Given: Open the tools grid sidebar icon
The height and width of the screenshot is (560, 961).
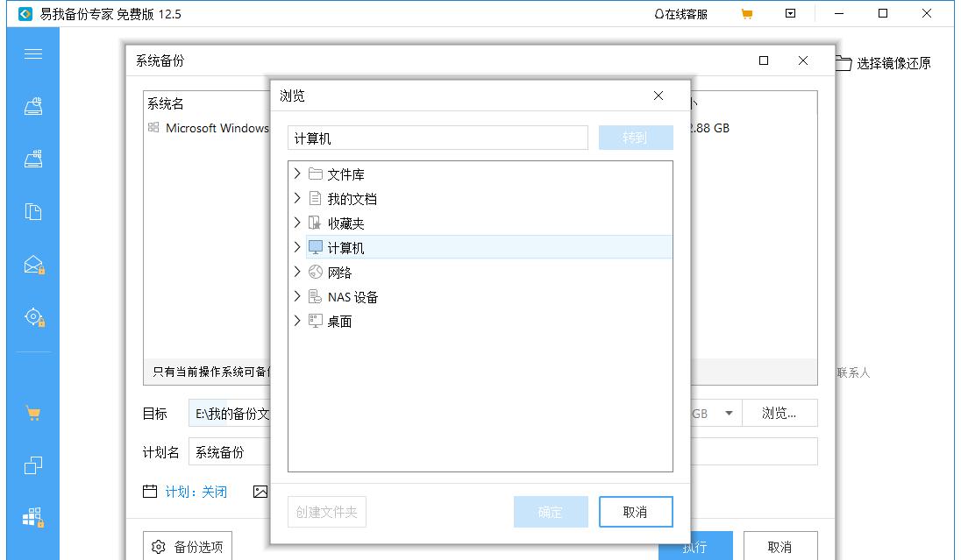Looking at the screenshot, I should [x=33, y=518].
